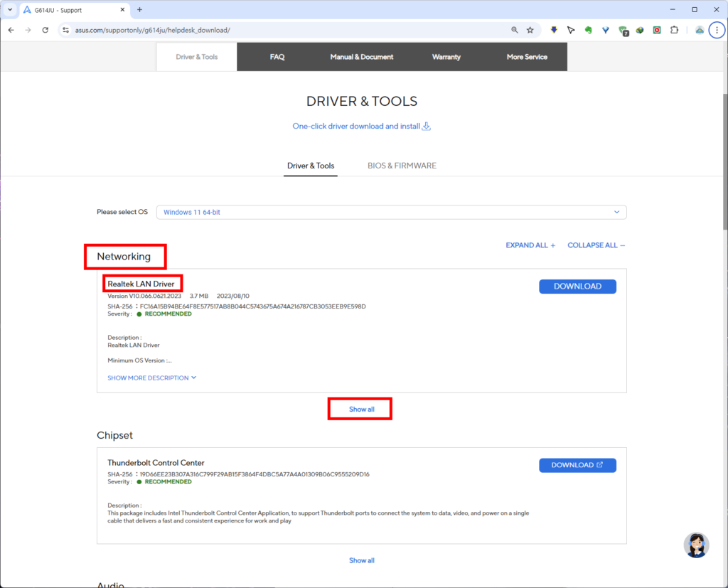This screenshot has width=728, height=588.
Task: Click the Networking category heading
Action: [124, 257]
